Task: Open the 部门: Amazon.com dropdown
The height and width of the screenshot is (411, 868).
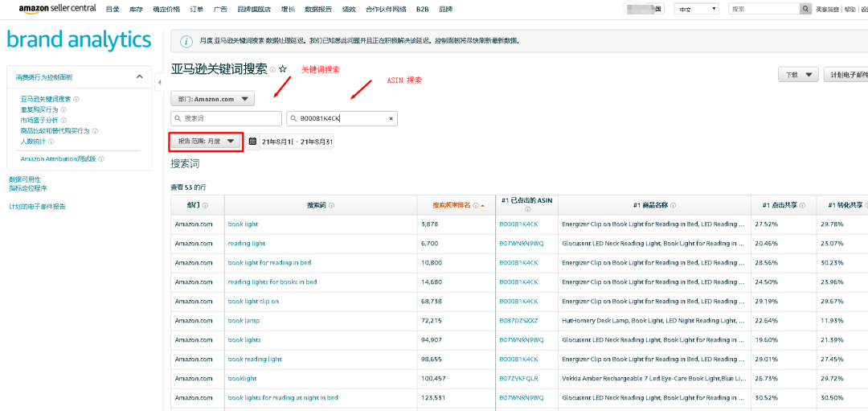Action: click(212, 99)
